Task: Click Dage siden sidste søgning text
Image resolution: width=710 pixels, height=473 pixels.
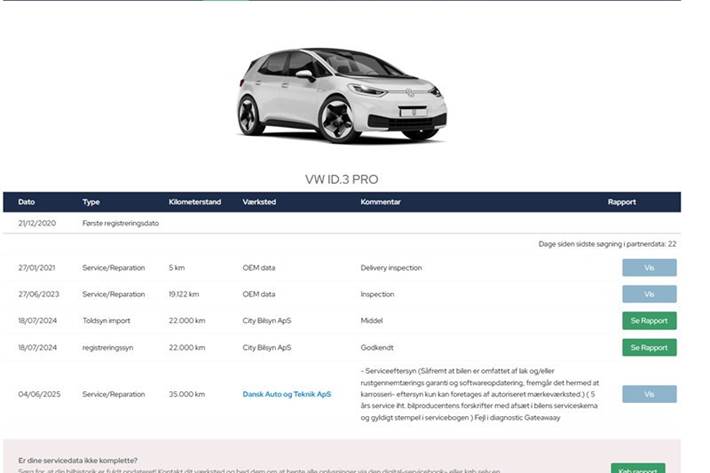Action: tap(607, 244)
